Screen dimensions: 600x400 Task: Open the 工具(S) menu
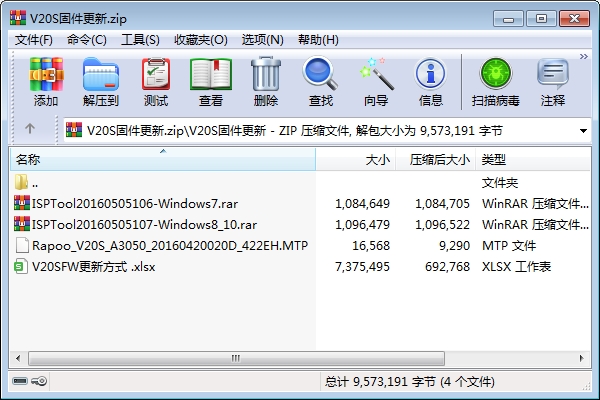pyautogui.click(x=140, y=39)
